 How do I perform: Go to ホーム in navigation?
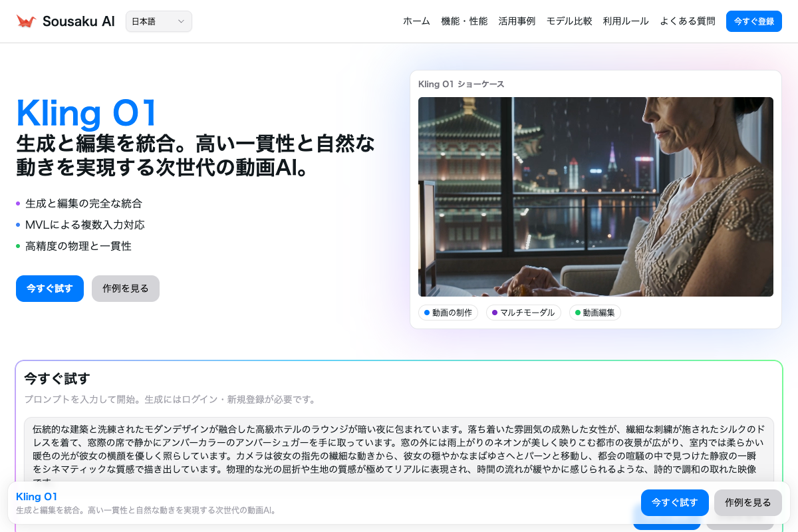click(416, 21)
